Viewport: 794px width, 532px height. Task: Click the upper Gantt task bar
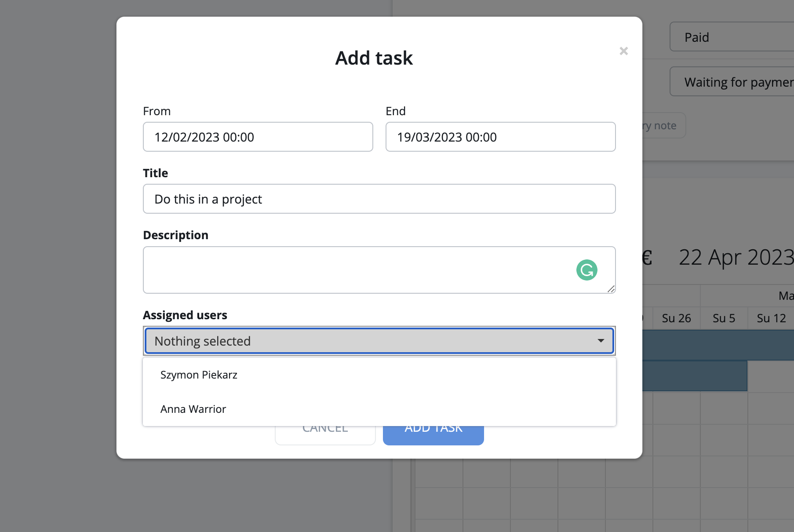(718, 346)
